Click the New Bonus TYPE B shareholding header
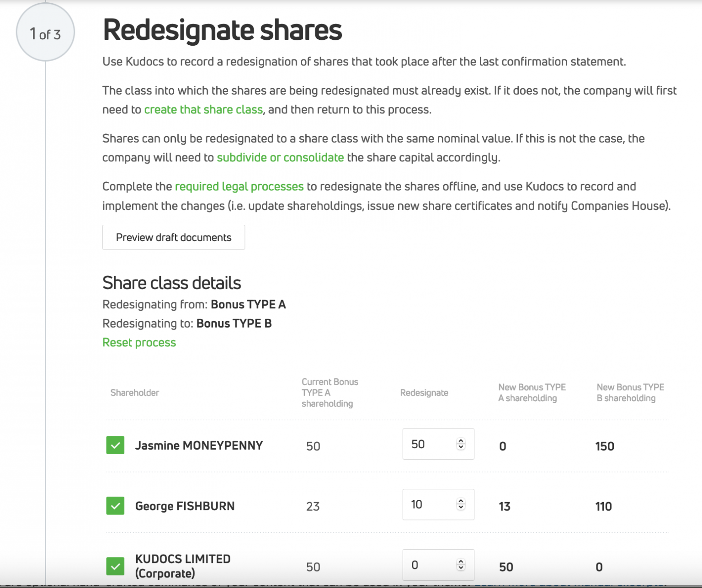Viewport: 702px width, 588px height. [630, 392]
